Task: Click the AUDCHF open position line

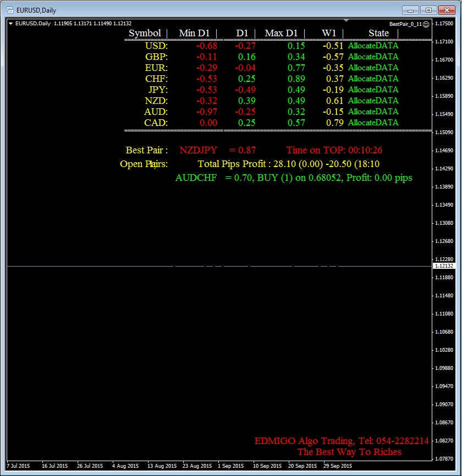Action: [x=294, y=178]
